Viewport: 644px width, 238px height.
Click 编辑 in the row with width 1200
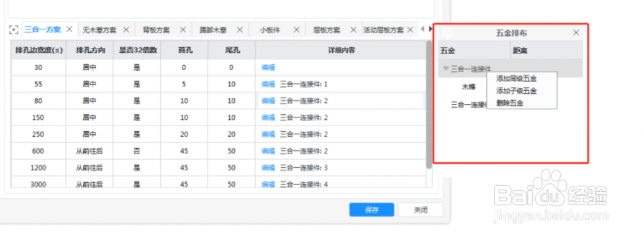pos(268,168)
